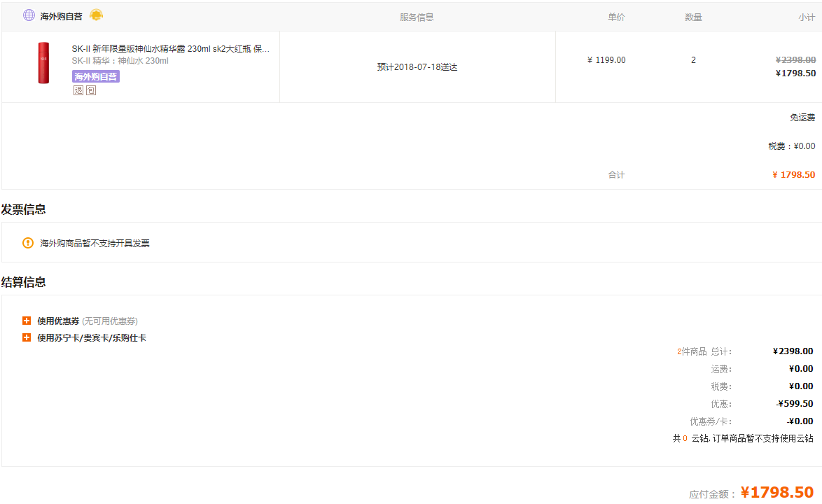This screenshot has height=504, width=822.
Task: Click the 税费:¥0.00 line in order box
Action: click(x=792, y=146)
